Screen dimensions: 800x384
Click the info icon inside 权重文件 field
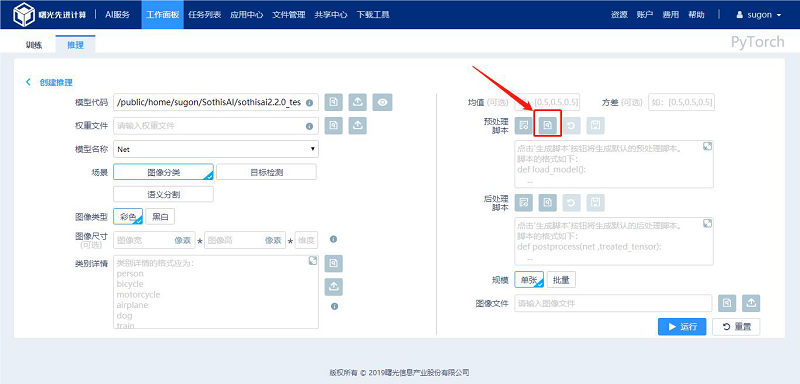click(x=309, y=126)
